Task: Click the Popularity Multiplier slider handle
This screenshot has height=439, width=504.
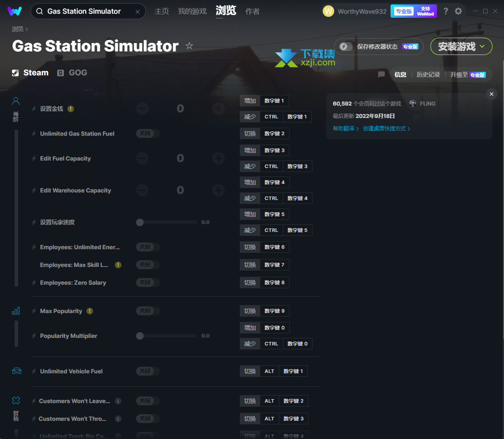Action: (x=140, y=336)
